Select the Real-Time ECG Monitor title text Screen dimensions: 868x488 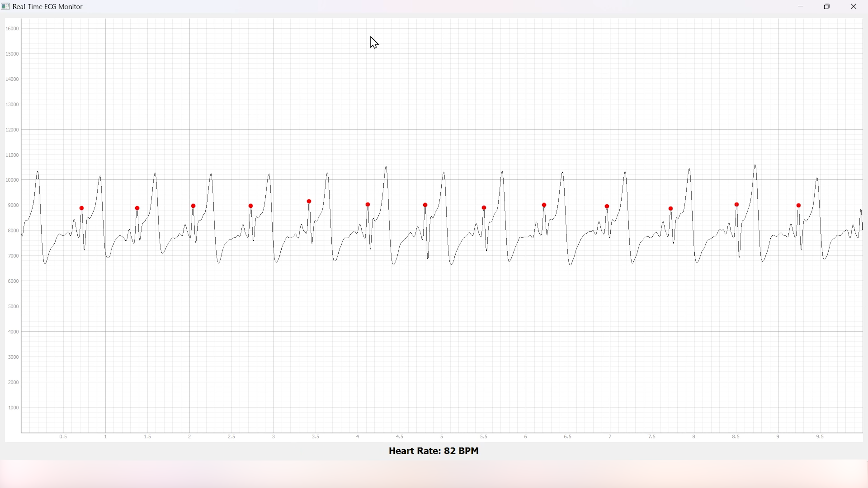click(47, 6)
